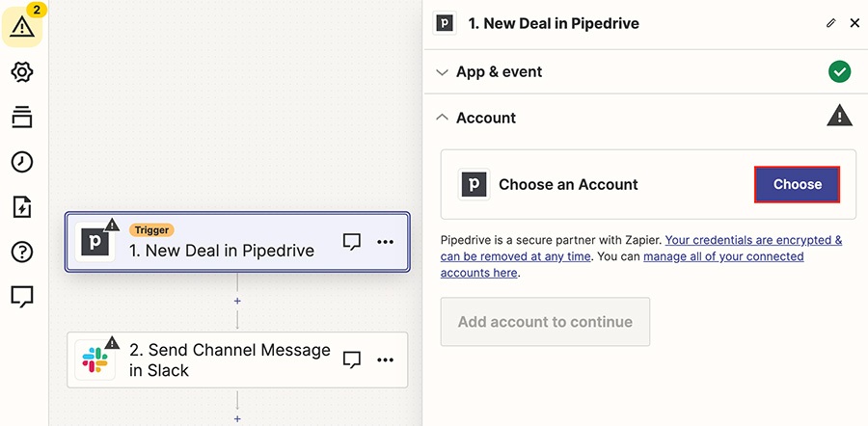The image size is (868, 426).
Task: Open Zap settings gear icon
Action: point(22,72)
